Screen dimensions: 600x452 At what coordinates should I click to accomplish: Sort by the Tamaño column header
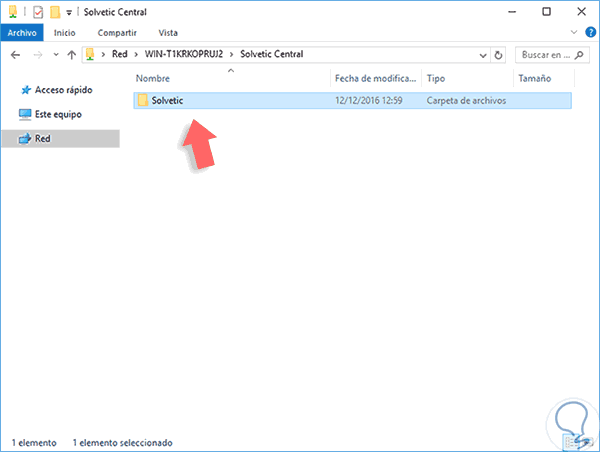(535, 78)
